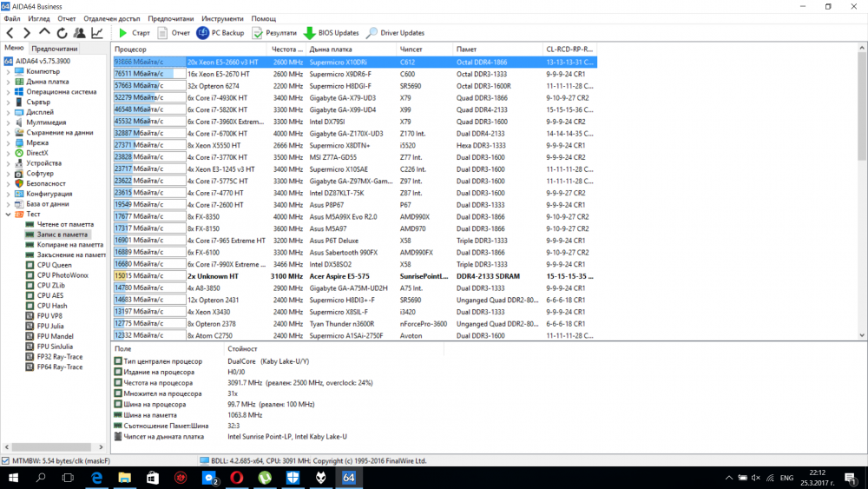Open Edge from the taskbar
Image resolution: width=868 pixels, height=489 pixels.
[96, 478]
